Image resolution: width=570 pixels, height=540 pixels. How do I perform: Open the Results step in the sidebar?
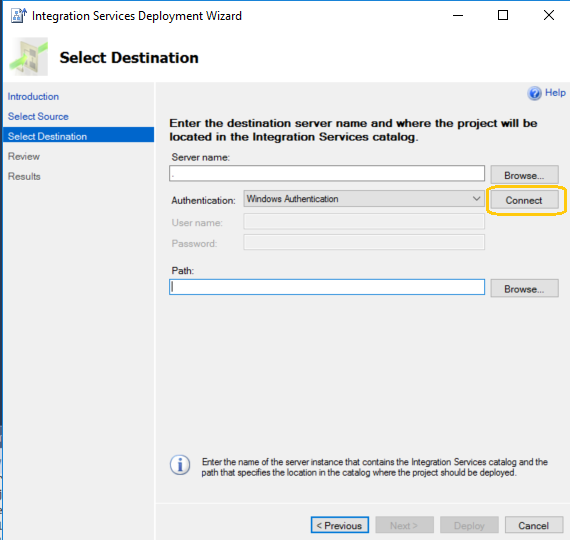click(24, 176)
